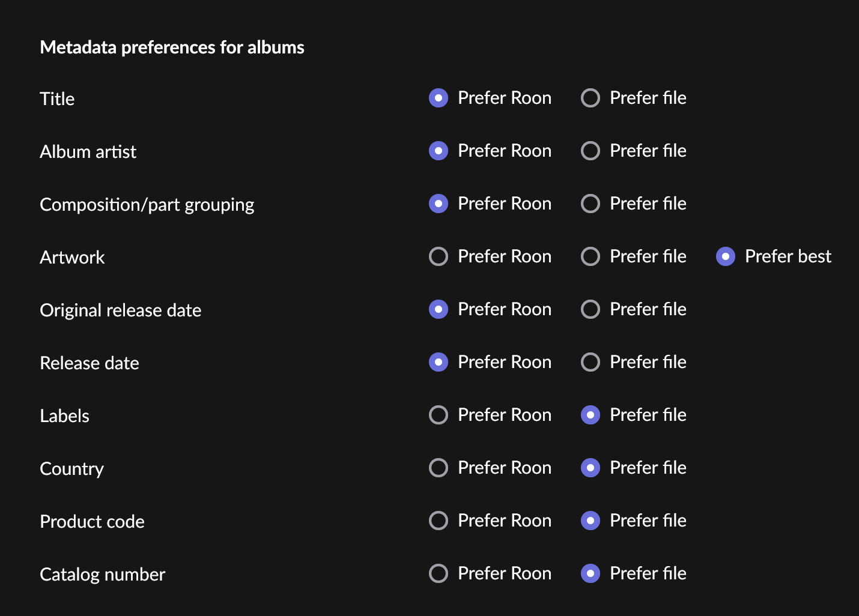Set Original release date to Prefer file
Screen dimensions: 859x616
tap(590, 309)
